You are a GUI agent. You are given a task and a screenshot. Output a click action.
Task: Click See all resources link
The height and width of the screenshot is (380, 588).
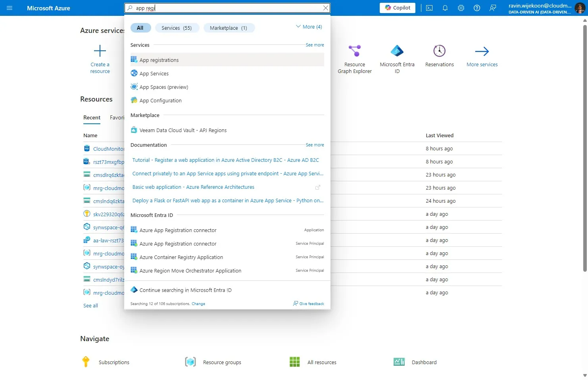coord(90,305)
